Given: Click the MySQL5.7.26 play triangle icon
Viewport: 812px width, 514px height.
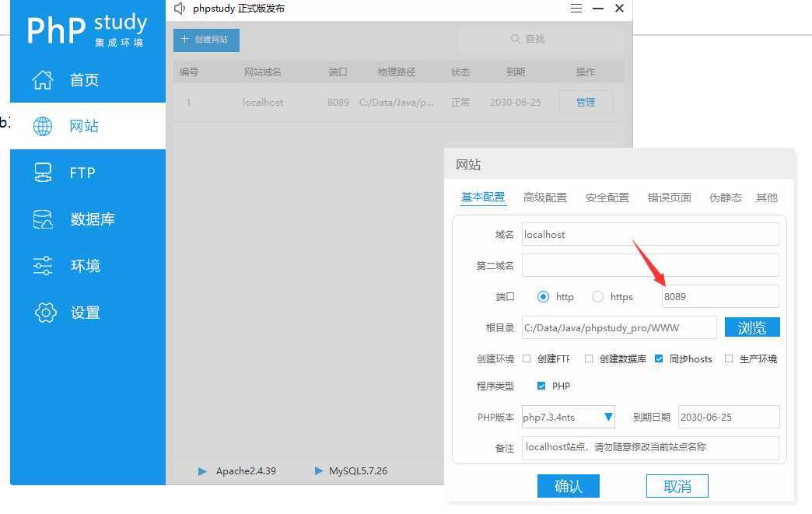Looking at the screenshot, I should click(319, 471).
